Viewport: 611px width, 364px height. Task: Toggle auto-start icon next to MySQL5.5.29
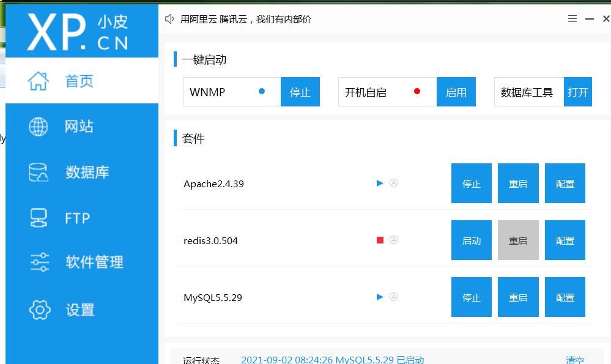pos(394,297)
